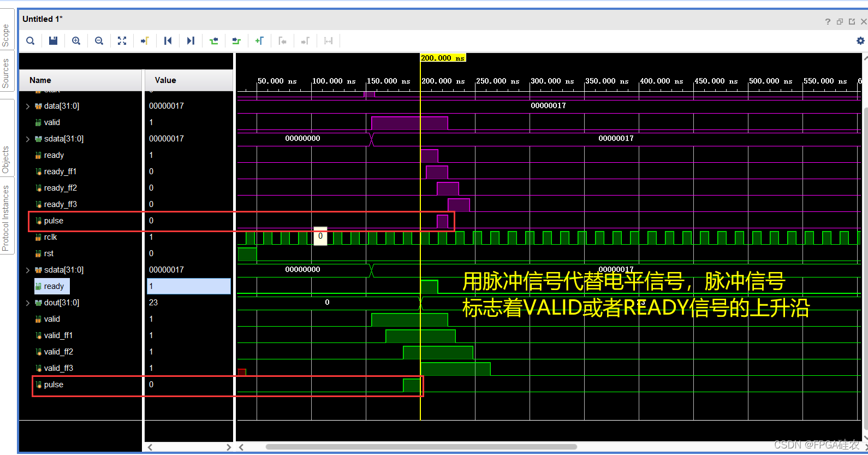Click the 300.000 ns ruler tick

click(552, 81)
